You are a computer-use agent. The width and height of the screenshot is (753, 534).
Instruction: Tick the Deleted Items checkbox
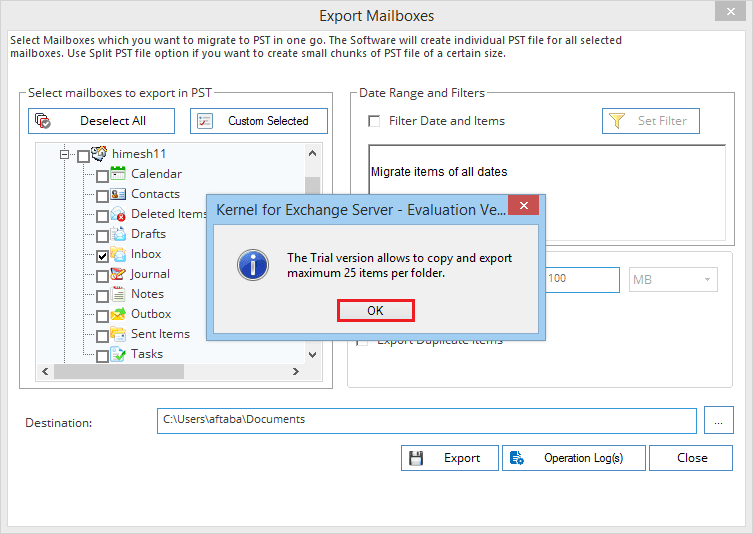pos(102,216)
